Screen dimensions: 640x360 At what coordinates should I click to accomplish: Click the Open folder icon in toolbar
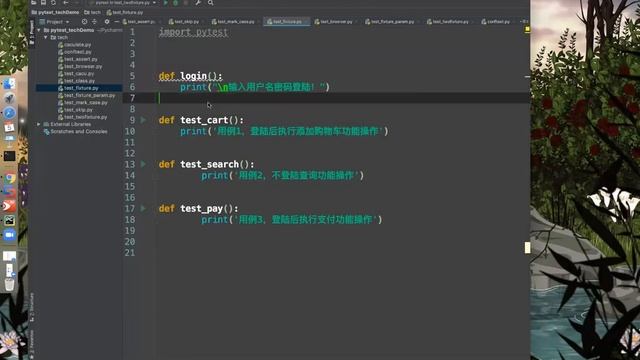coord(34,2)
